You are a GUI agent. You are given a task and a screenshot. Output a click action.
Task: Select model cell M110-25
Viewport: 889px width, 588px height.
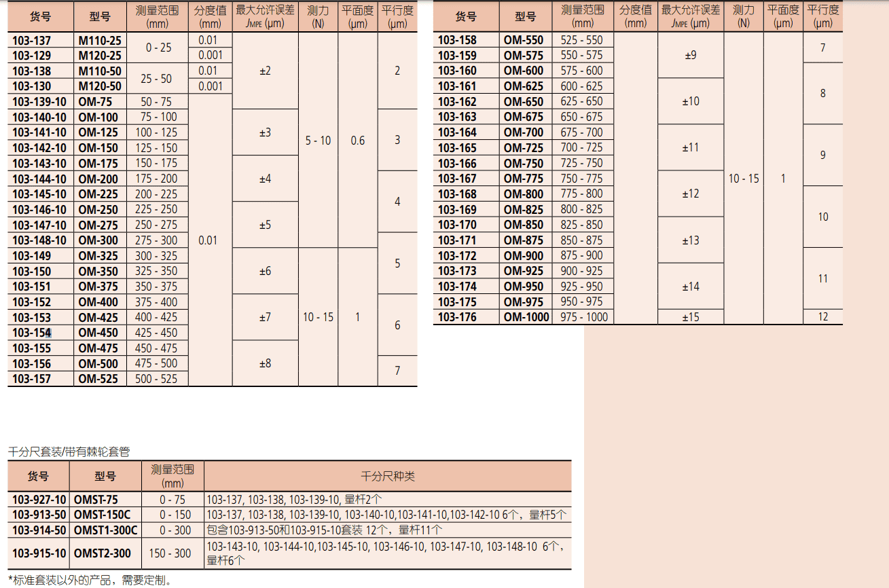[x=100, y=41]
